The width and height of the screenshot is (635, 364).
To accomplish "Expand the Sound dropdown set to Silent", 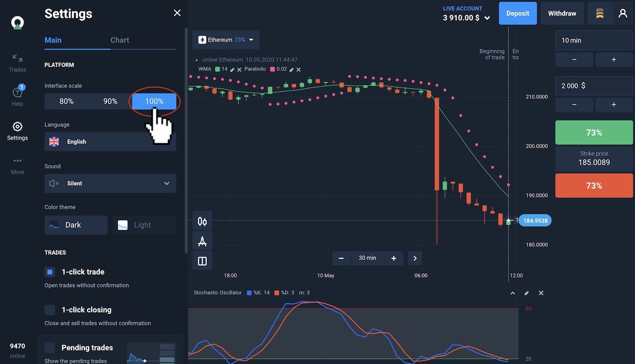I will (x=110, y=183).
